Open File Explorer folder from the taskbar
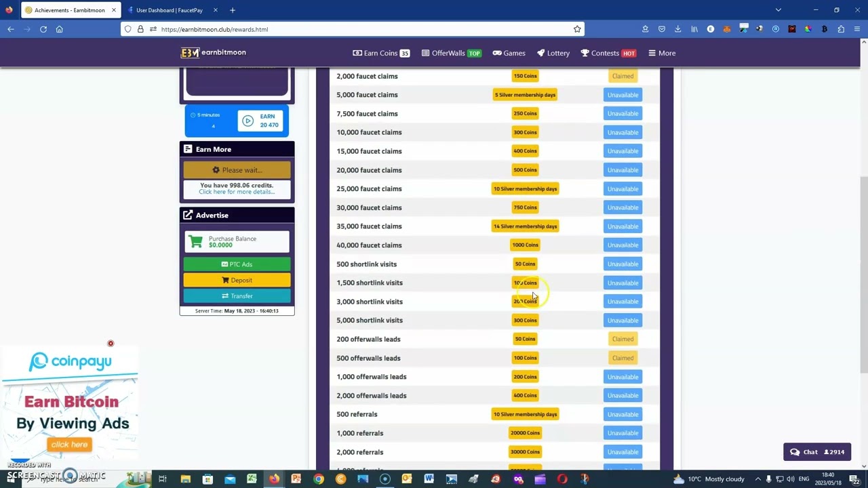 coord(186,479)
